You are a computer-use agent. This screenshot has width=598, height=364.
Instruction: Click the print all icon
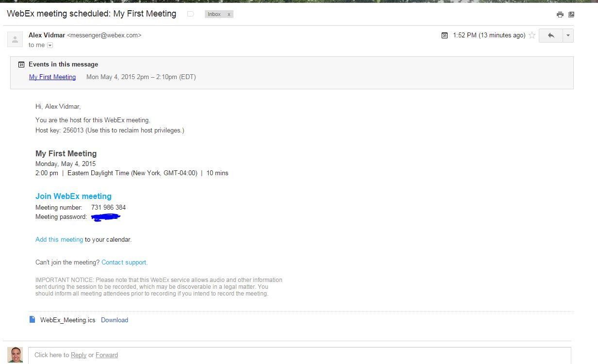(560, 15)
